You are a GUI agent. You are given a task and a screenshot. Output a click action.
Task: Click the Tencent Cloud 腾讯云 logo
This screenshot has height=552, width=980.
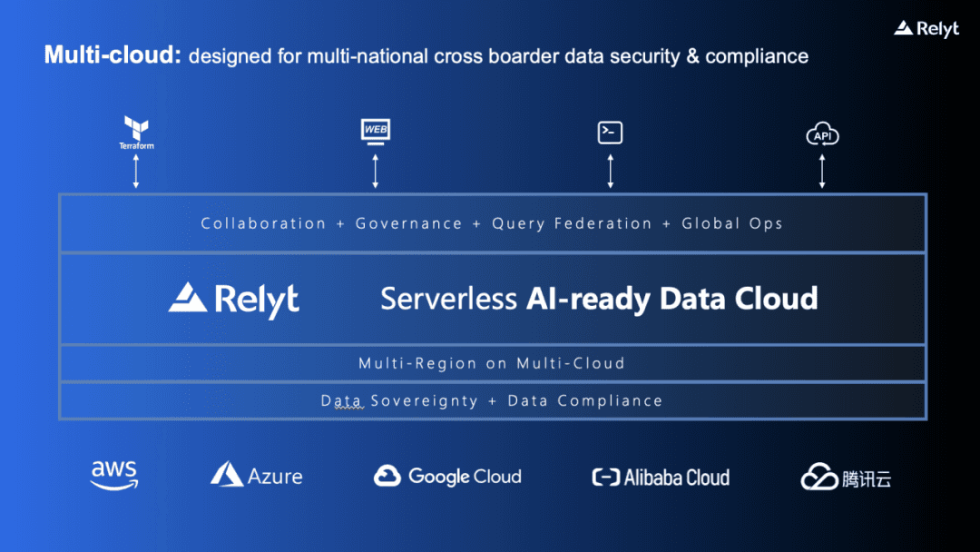(x=847, y=478)
